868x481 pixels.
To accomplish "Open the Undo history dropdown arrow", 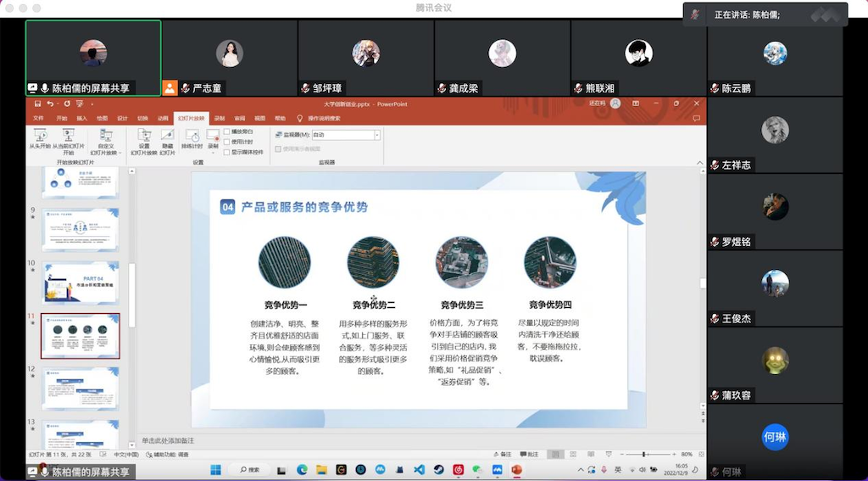I will click(x=58, y=103).
